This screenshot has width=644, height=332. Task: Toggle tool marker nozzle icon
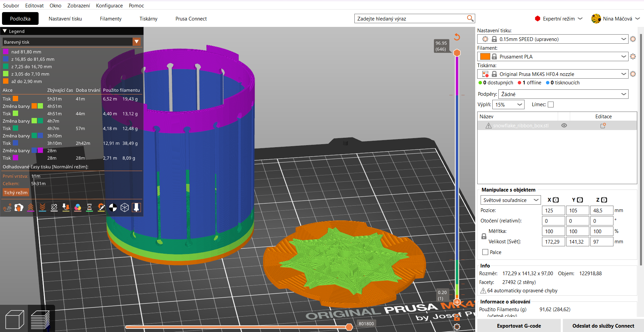(x=136, y=208)
